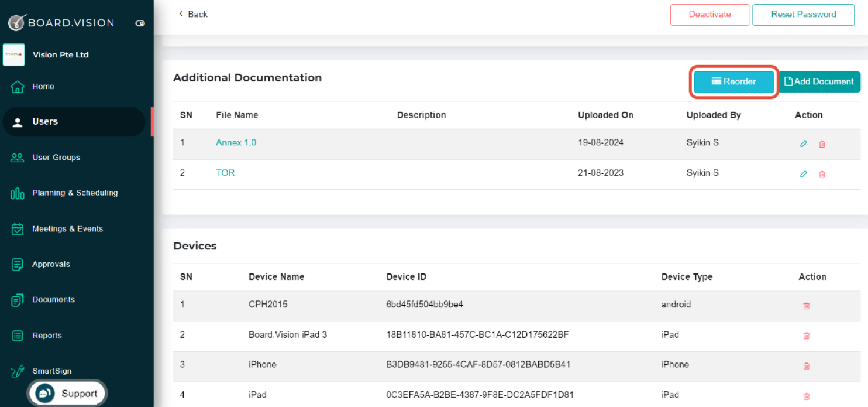The height and width of the screenshot is (407, 868).
Task: Click the Add Document button
Action: [819, 82]
